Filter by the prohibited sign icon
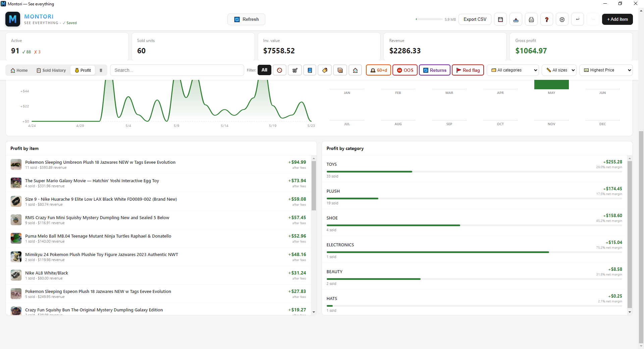 click(x=279, y=70)
